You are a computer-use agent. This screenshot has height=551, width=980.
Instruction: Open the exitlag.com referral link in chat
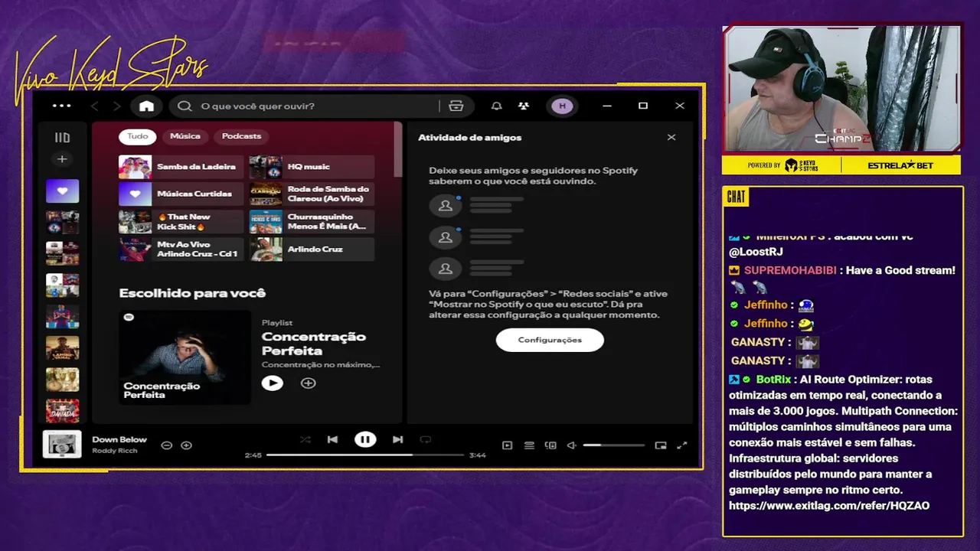coord(829,506)
